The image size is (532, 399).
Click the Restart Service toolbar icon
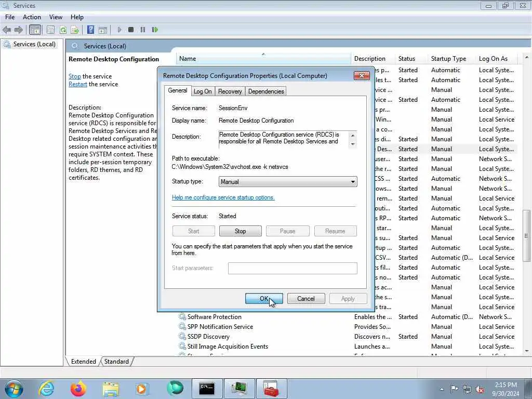[x=155, y=30]
